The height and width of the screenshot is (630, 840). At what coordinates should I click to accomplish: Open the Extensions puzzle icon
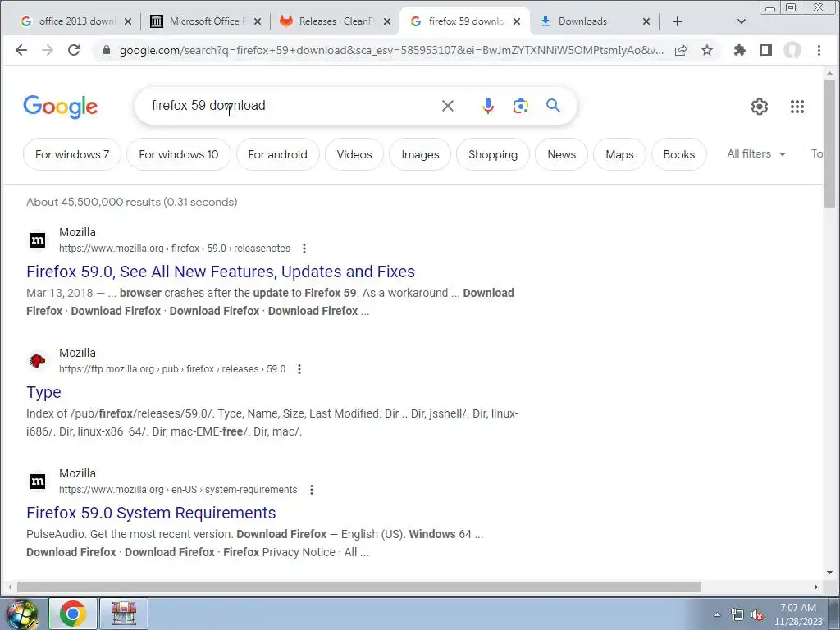coord(740,50)
